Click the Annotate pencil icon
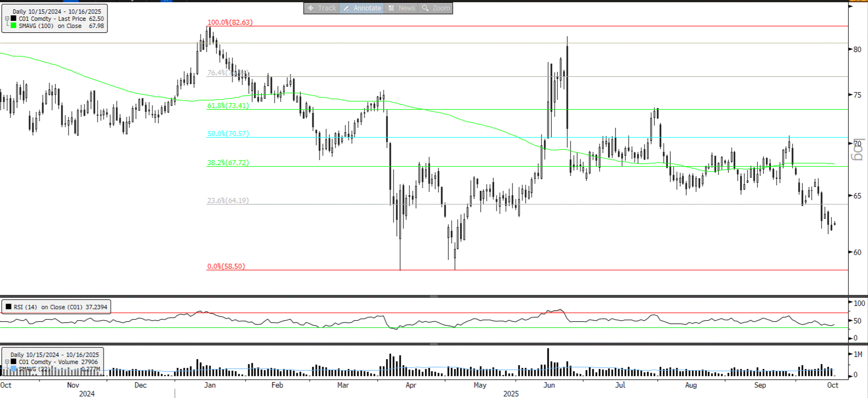This screenshot has width=868, height=398. 346,8
